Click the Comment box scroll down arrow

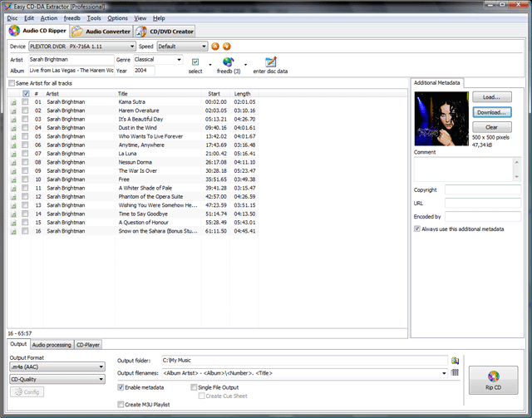click(517, 177)
